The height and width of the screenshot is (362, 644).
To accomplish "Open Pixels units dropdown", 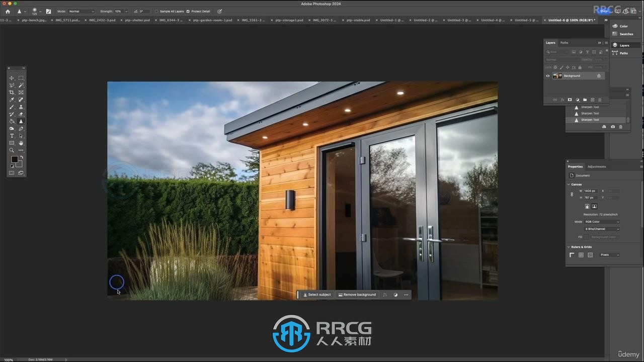I will coord(609,255).
